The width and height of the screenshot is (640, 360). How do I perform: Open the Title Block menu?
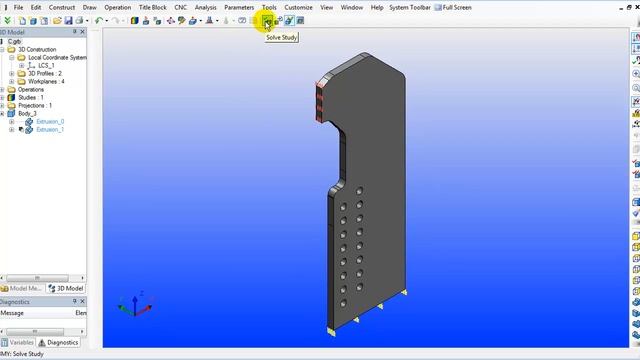pyautogui.click(x=153, y=7)
